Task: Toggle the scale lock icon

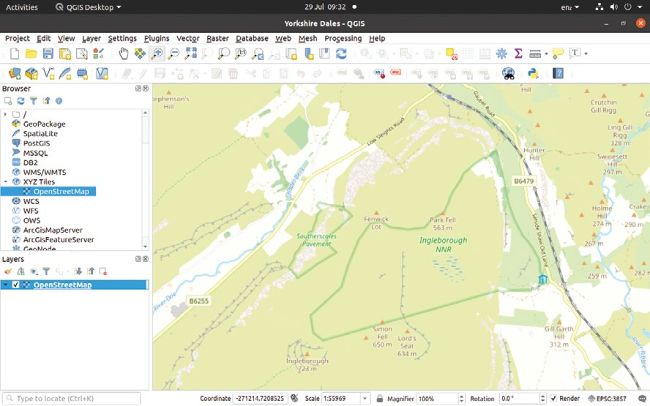Action: pos(380,398)
